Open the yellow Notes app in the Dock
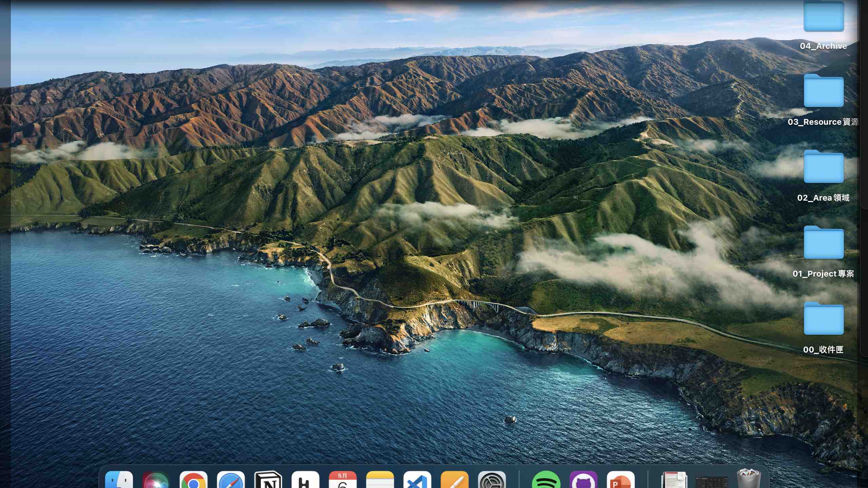The image size is (868, 488). [x=380, y=480]
